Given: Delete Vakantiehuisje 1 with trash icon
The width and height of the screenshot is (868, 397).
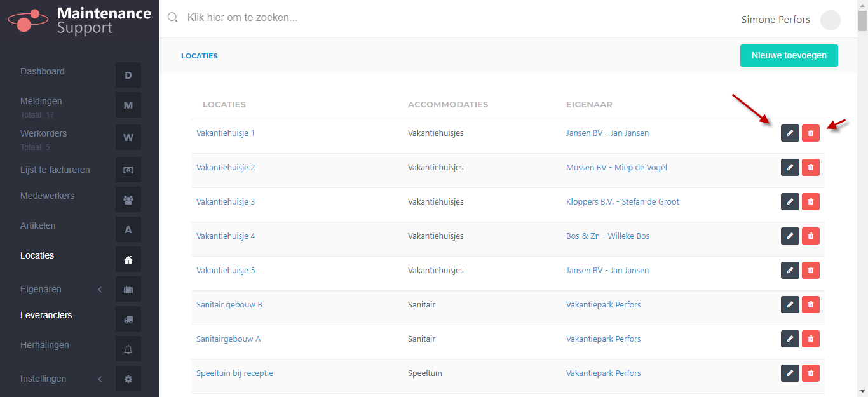Looking at the screenshot, I should pos(811,133).
